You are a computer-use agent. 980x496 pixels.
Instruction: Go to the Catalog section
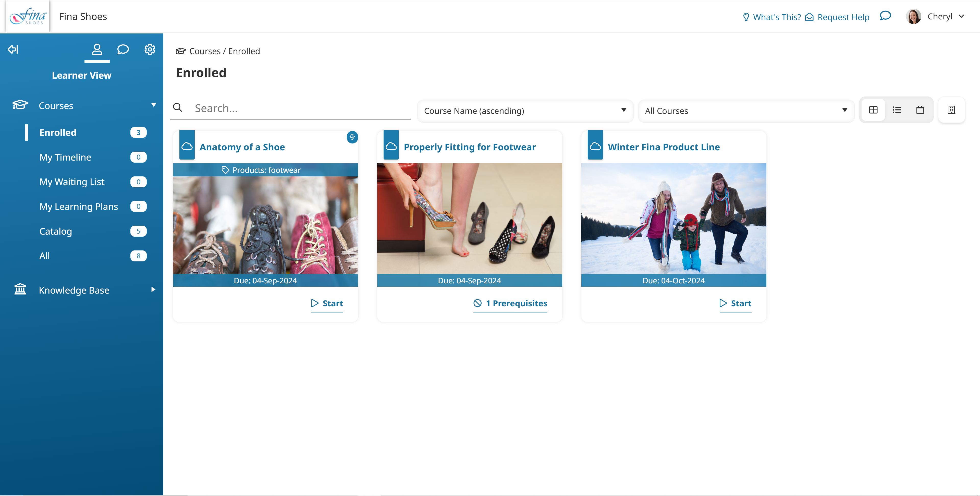[55, 231]
